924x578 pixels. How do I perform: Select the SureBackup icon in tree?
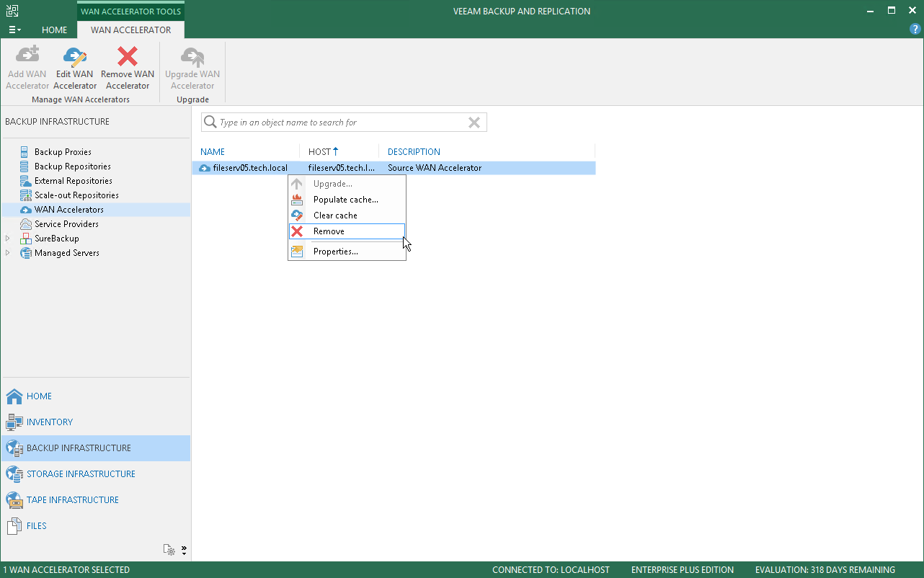[26, 239]
